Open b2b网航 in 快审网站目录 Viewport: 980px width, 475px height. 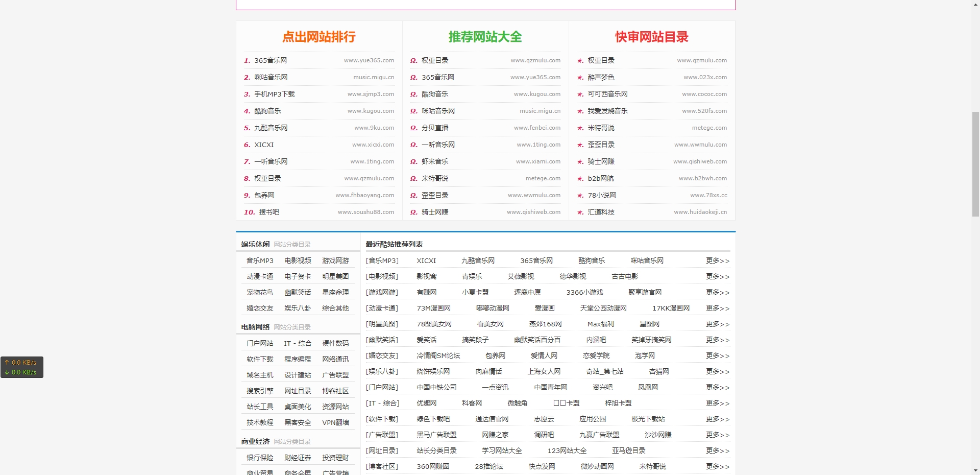point(601,178)
